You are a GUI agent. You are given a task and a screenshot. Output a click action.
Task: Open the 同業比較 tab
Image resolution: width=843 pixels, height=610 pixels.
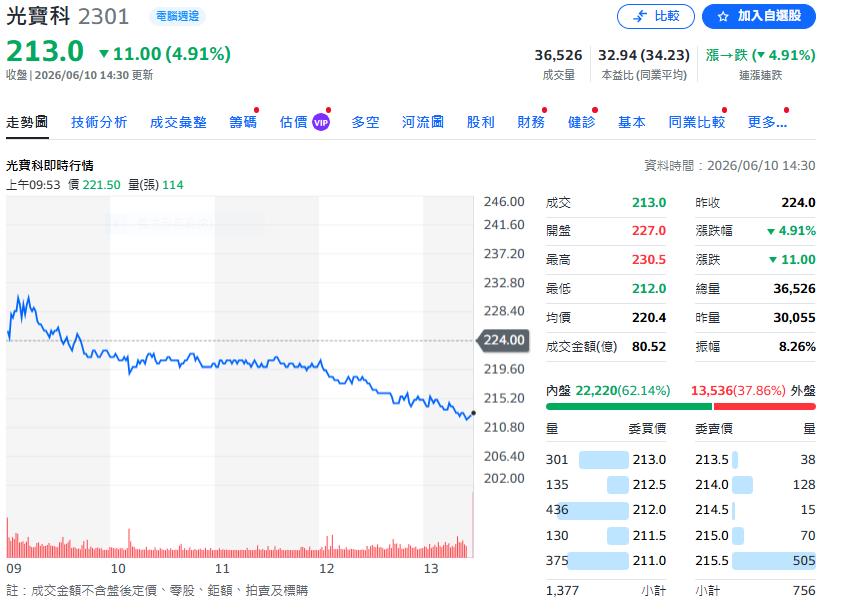697,122
